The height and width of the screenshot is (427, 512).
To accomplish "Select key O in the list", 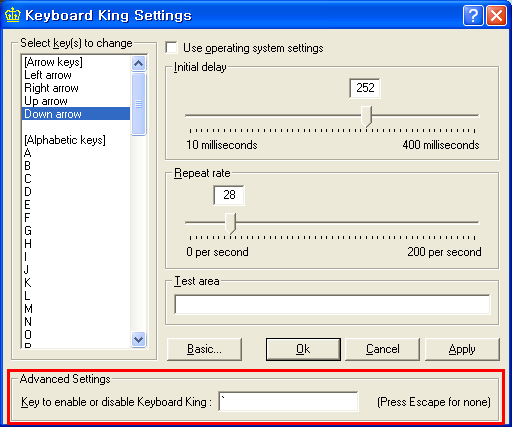I will [76, 335].
